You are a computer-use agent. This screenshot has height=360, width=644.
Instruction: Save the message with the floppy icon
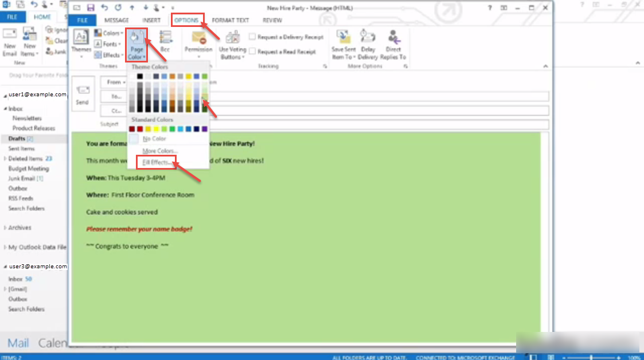(x=91, y=8)
